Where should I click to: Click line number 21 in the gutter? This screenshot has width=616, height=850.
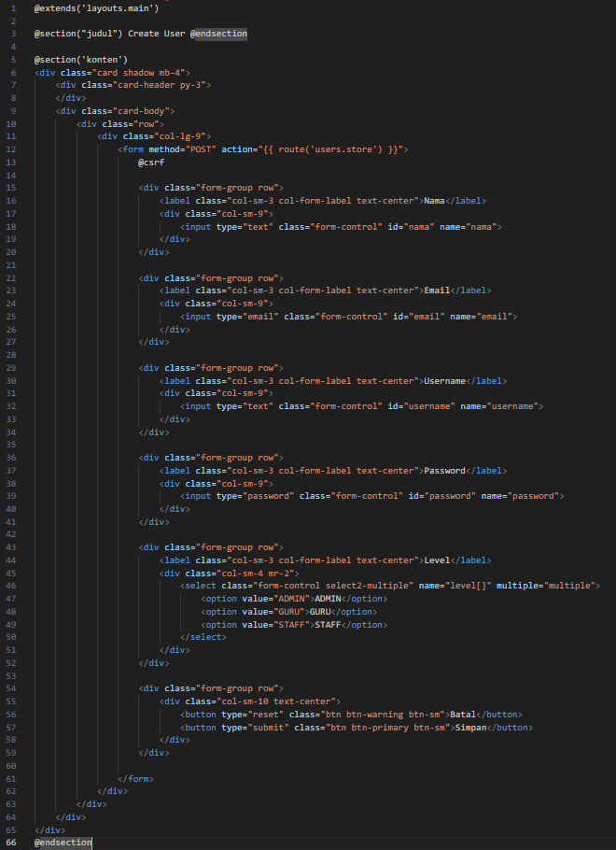[11, 265]
